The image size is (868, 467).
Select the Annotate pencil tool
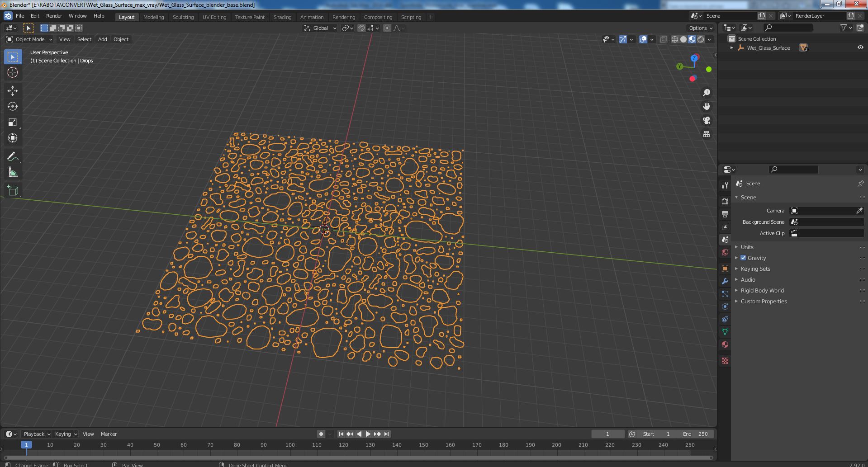[x=13, y=156]
